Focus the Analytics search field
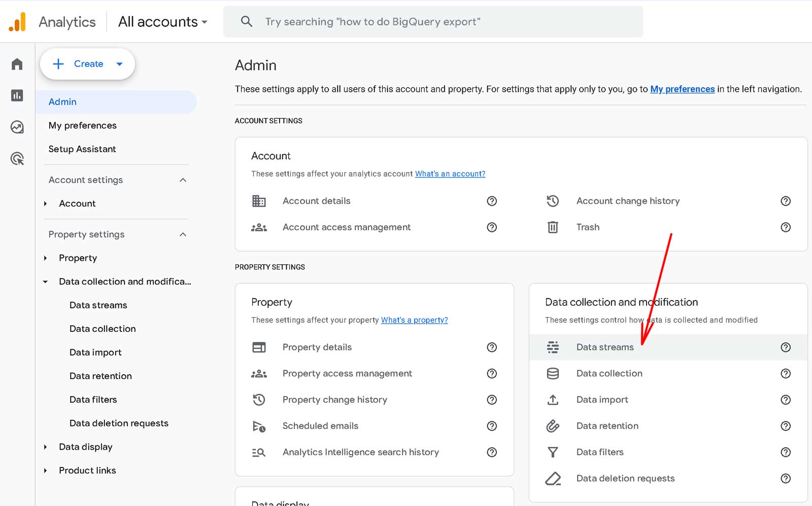Viewport: 812px width, 506px height. (433, 22)
